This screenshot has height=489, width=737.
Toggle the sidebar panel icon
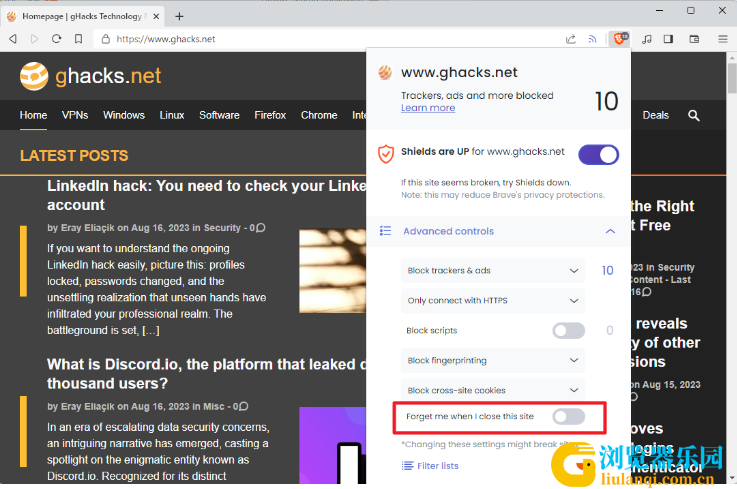pos(668,39)
